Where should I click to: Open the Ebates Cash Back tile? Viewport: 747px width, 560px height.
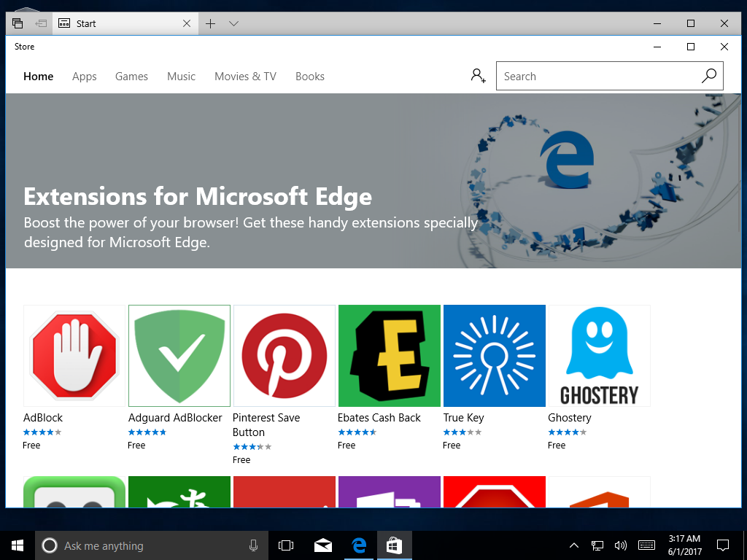[390, 356]
